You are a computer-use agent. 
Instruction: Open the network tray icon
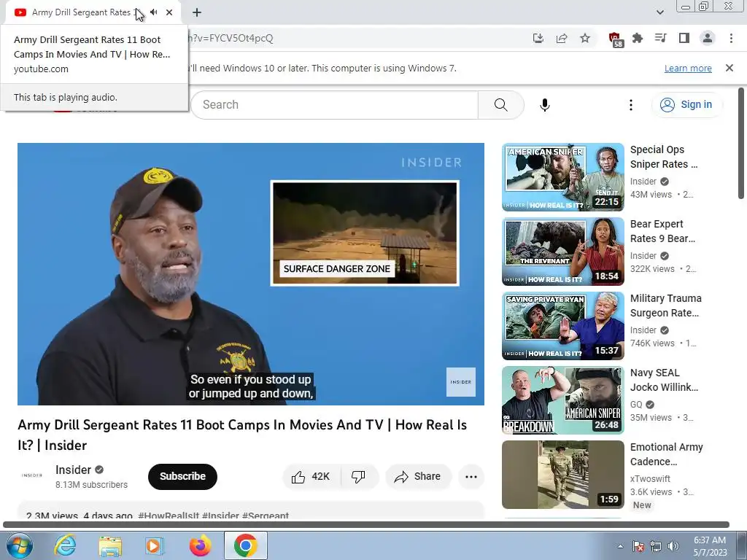coord(656,546)
